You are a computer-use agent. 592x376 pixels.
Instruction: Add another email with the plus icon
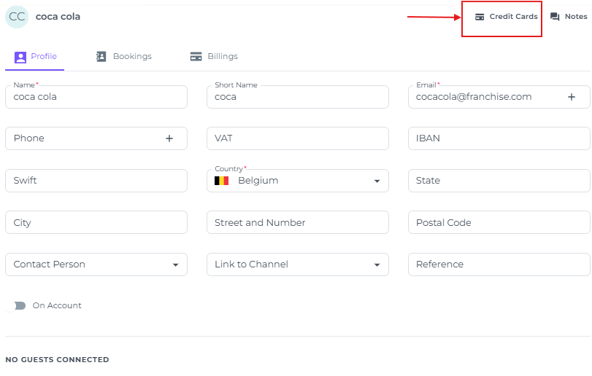572,97
